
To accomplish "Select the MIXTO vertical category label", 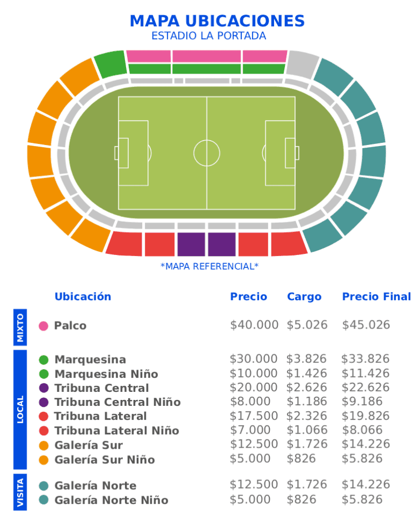I will (20, 327).
